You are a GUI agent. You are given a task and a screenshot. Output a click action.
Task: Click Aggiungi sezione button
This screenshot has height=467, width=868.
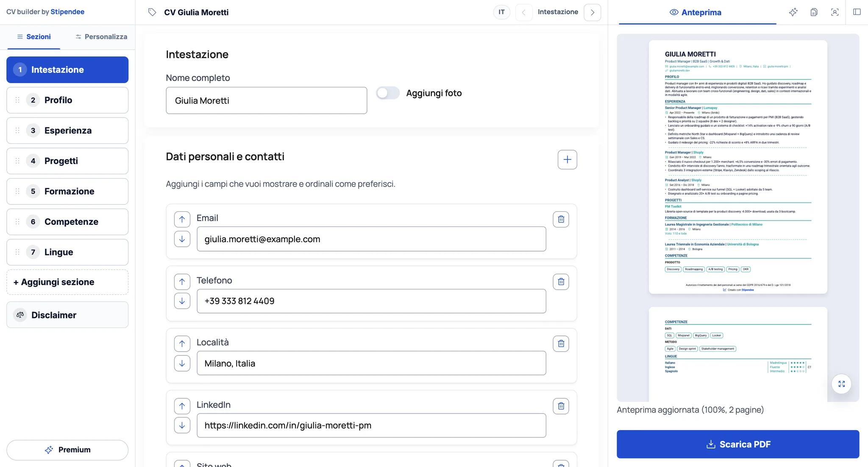pyautogui.click(x=67, y=282)
